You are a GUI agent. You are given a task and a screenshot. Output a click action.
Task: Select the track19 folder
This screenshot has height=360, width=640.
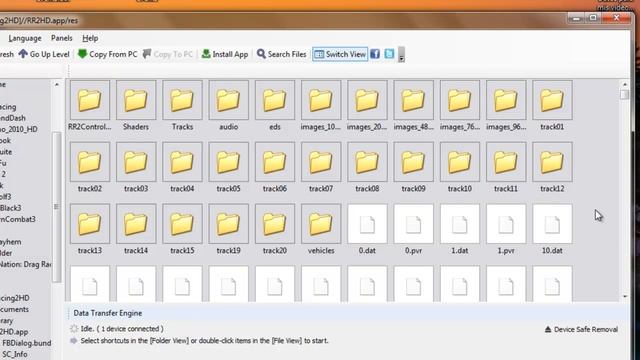[x=229, y=224]
